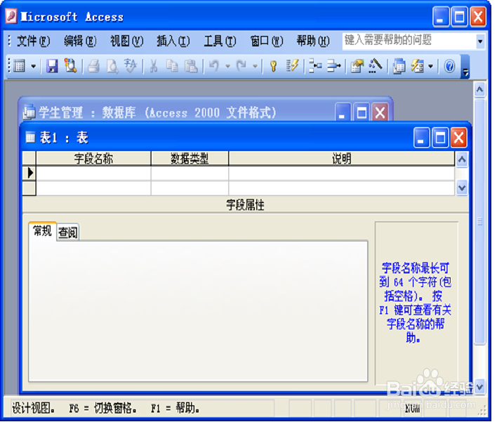Viewport: 504px width, 422px height.
Task: Open the 帮助(H) menu
Action: 313,41
